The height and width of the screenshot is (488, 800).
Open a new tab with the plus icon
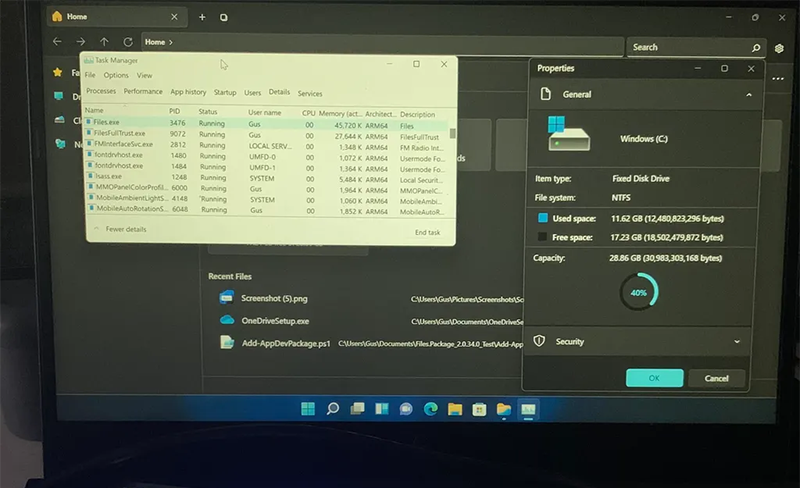tap(202, 17)
